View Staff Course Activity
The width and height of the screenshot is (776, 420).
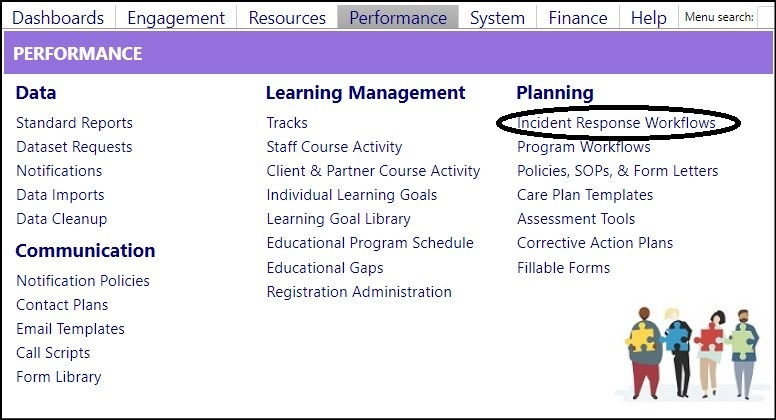point(334,147)
